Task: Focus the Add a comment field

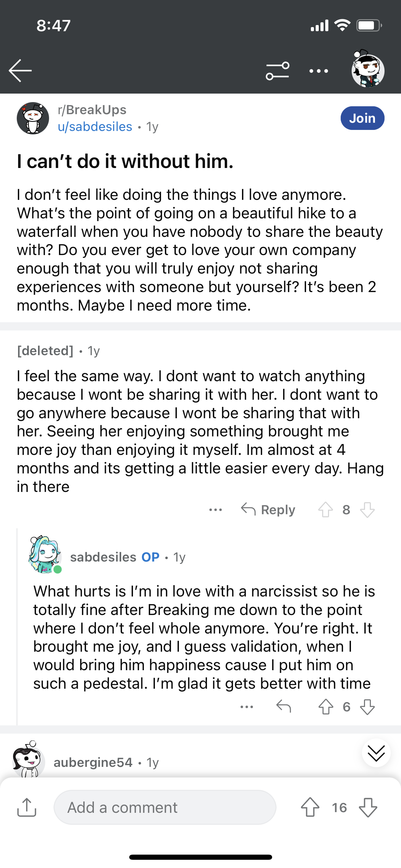Action: click(x=165, y=807)
